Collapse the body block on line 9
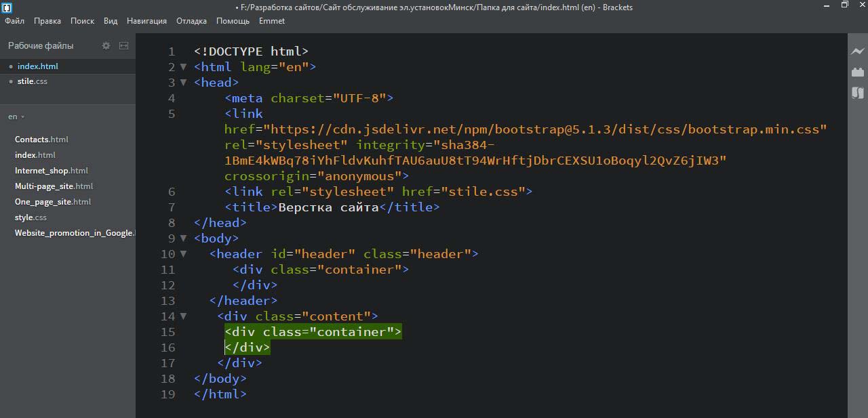The height and width of the screenshot is (418, 868). (183, 238)
